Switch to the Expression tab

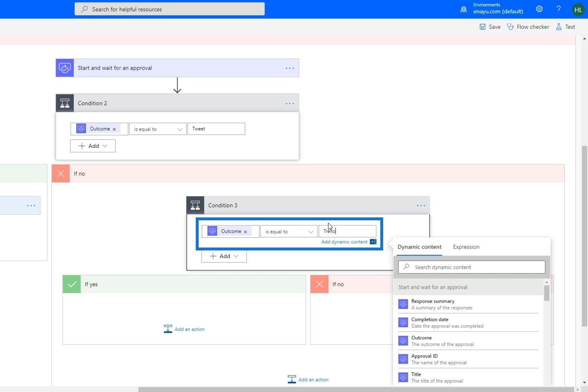click(x=466, y=247)
